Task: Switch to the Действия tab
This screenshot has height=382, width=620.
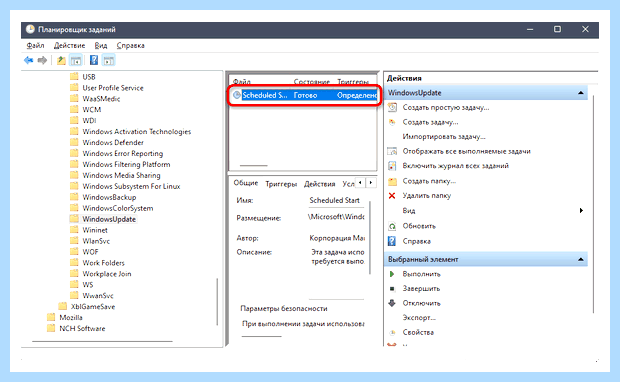Action: tap(319, 184)
